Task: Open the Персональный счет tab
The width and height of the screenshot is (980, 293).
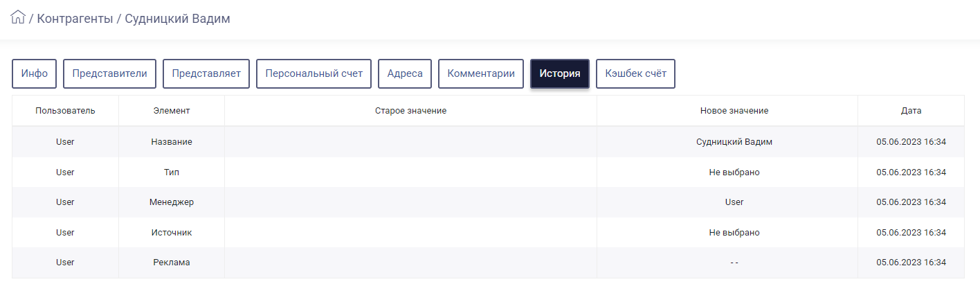Action: (x=314, y=73)
